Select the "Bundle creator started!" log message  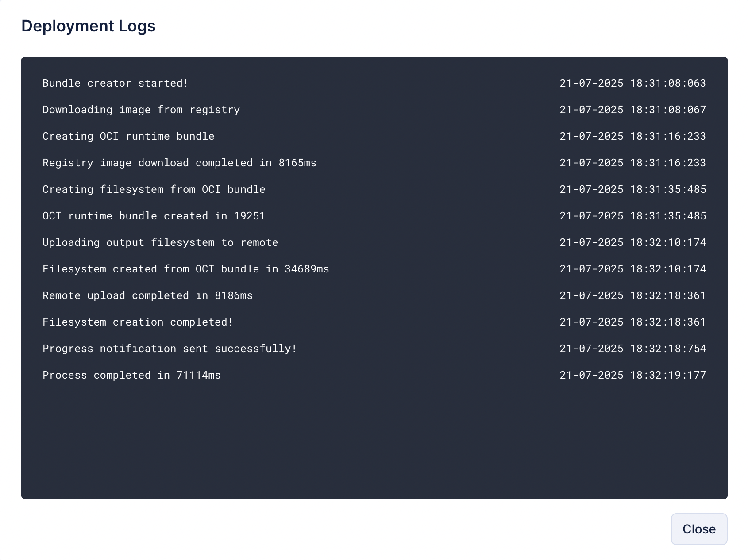click(116, 83)
